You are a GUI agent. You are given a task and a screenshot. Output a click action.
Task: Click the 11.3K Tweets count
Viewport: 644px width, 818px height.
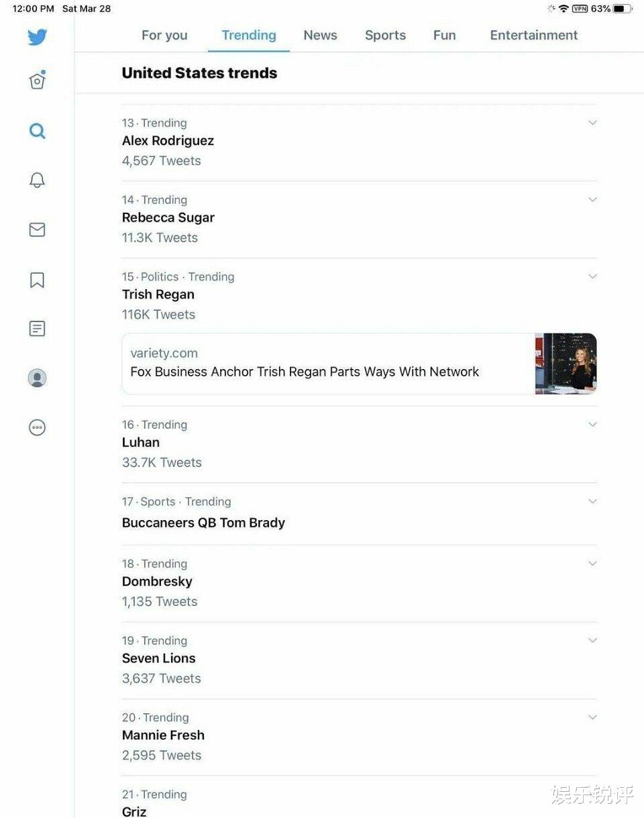tap(160, 238)
